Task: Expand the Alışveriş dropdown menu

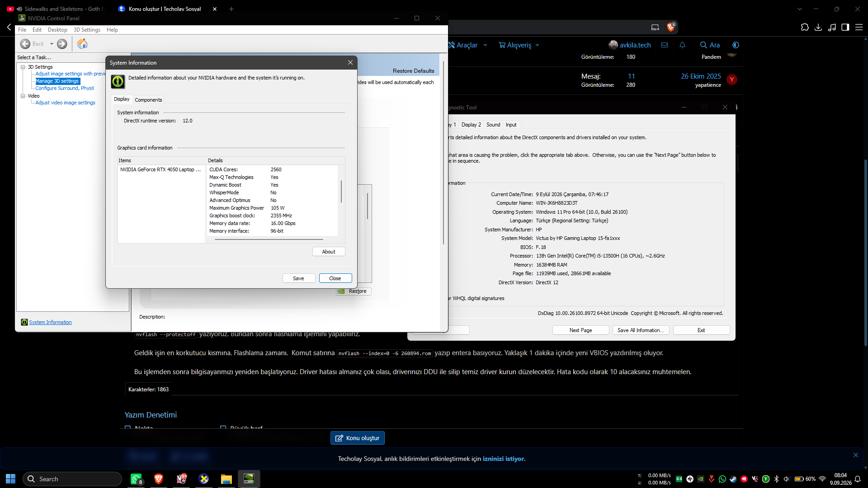Action: coord(538,45)
